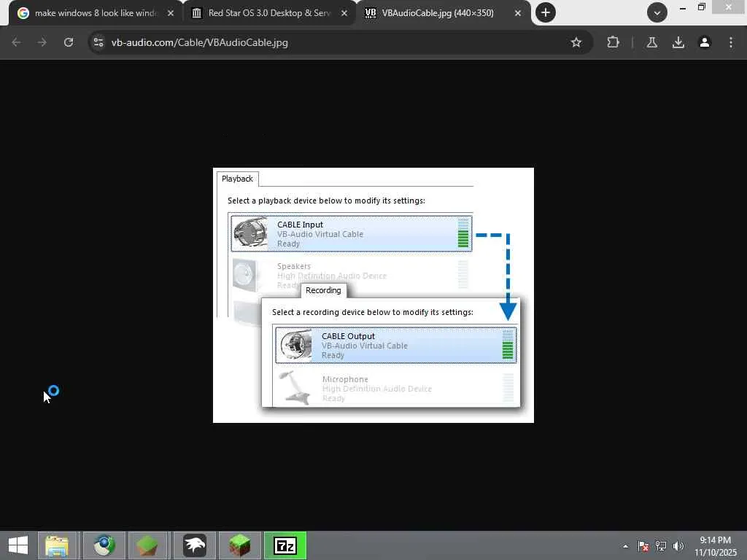Click the address bar URL
The width and height of the screenshot is (747, 560).
click(x=200, y=42)
